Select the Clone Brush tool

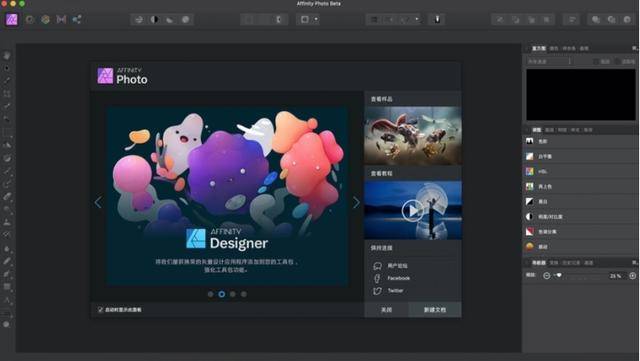7,222
